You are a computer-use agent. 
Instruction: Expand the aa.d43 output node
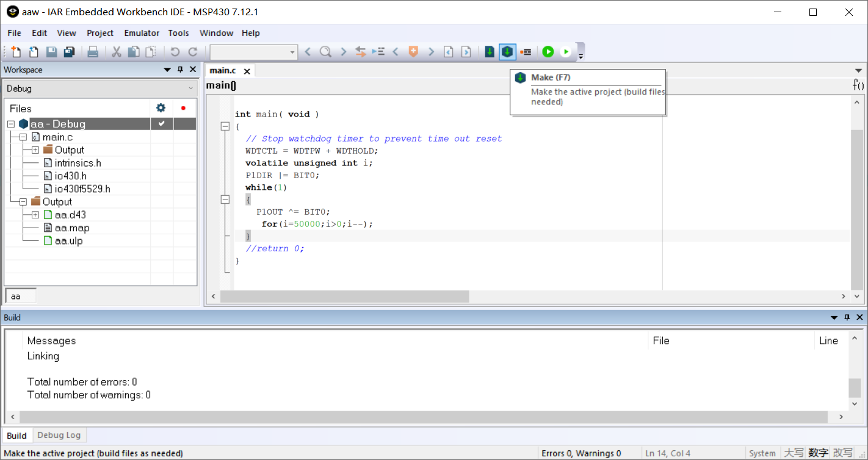coord(35,214)
